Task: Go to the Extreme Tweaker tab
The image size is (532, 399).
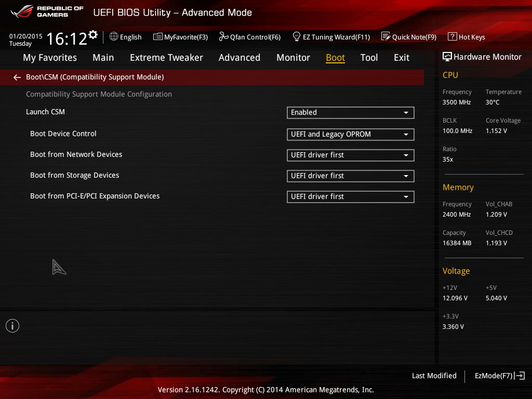Action: [x=166, y=58]
